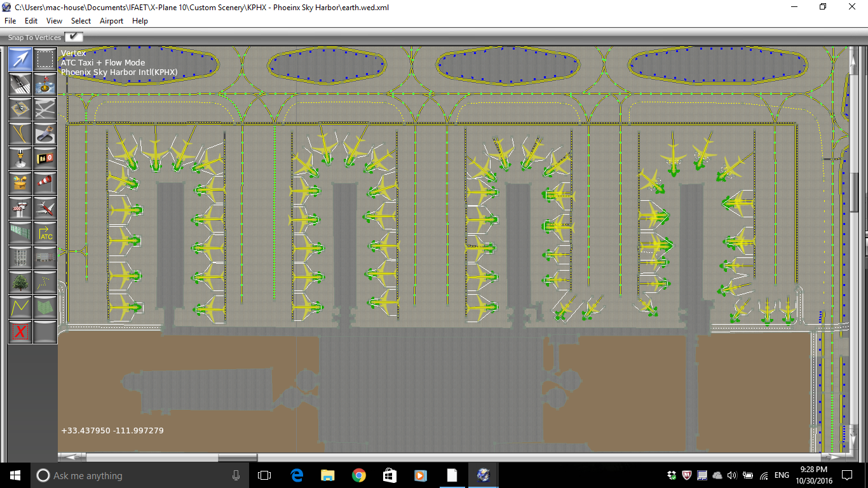
Task: Choose the ATC Taxi Routes tool
Action: click(45, 233)
